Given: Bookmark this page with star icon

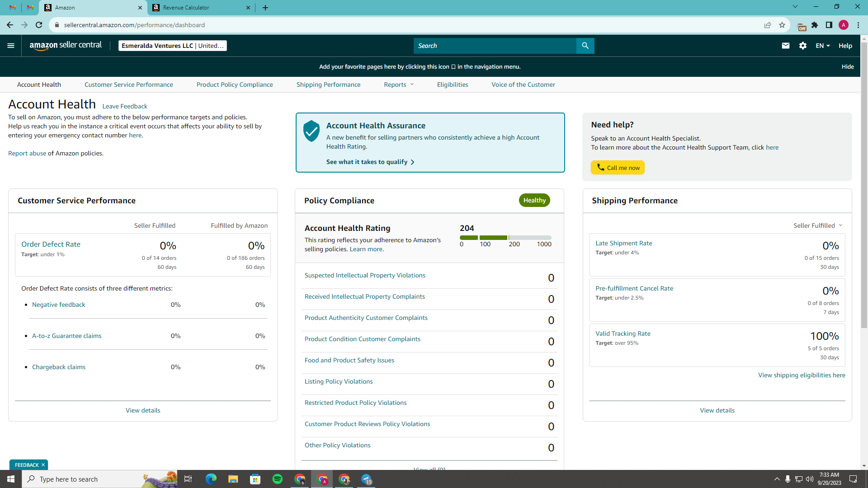Looking at the screenshot, I should click(782, 25).
